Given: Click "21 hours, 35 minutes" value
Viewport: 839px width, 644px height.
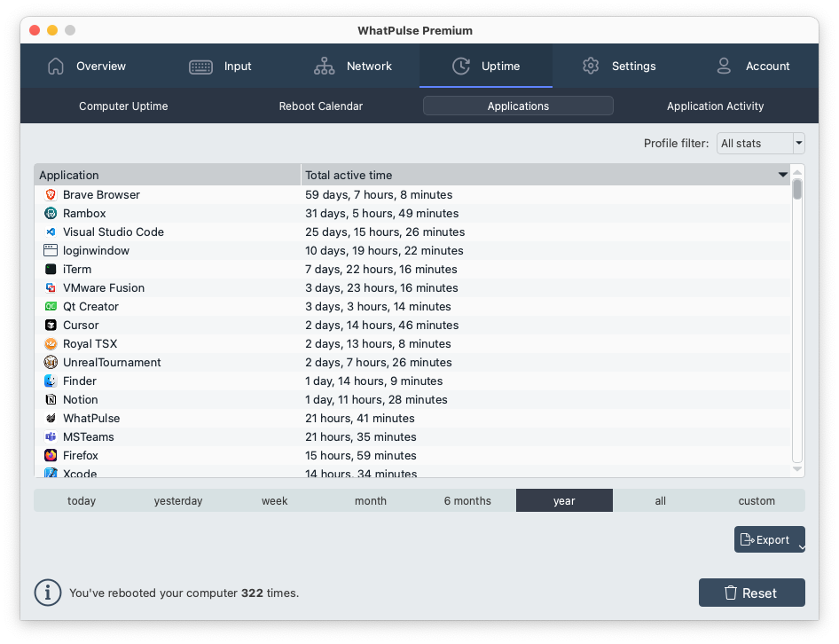Looking at the screenshot, I should coord(361,436).
